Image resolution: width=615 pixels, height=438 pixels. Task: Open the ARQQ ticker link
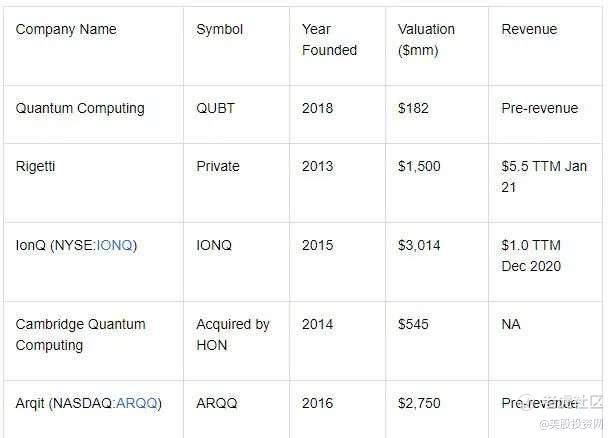point(138,403)
